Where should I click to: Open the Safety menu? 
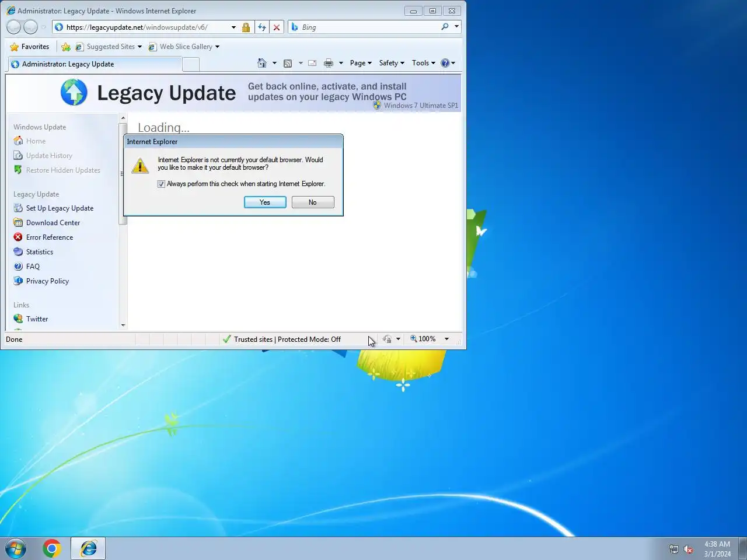[392, 63]
